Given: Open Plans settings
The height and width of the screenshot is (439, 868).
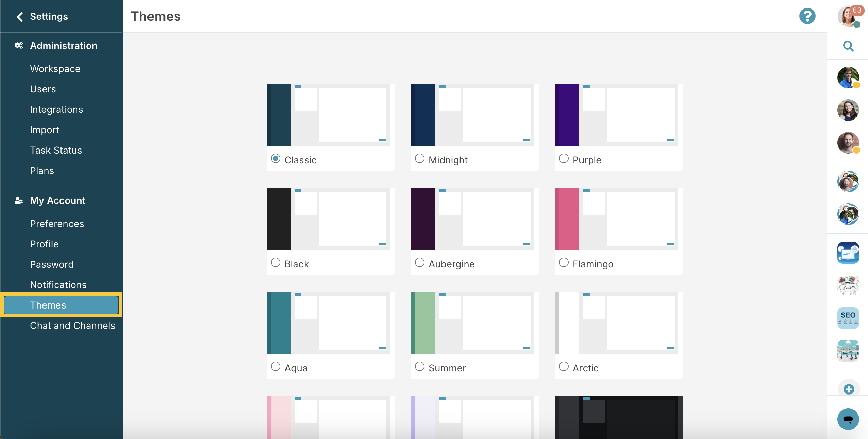Looking at the screenshot, I should [x=42, y=171].
